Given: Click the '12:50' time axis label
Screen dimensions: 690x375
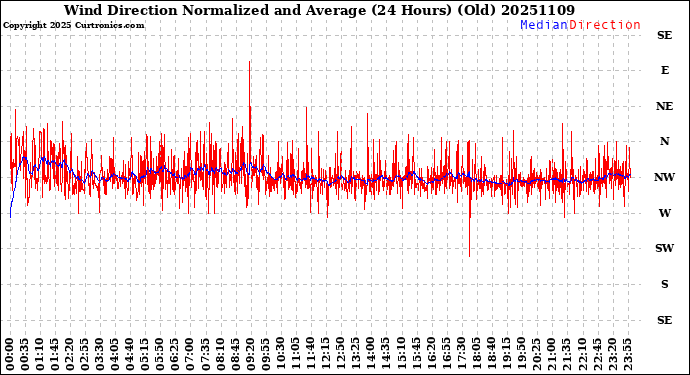Looking at the screenshot, I should click(x=341, y=354).
